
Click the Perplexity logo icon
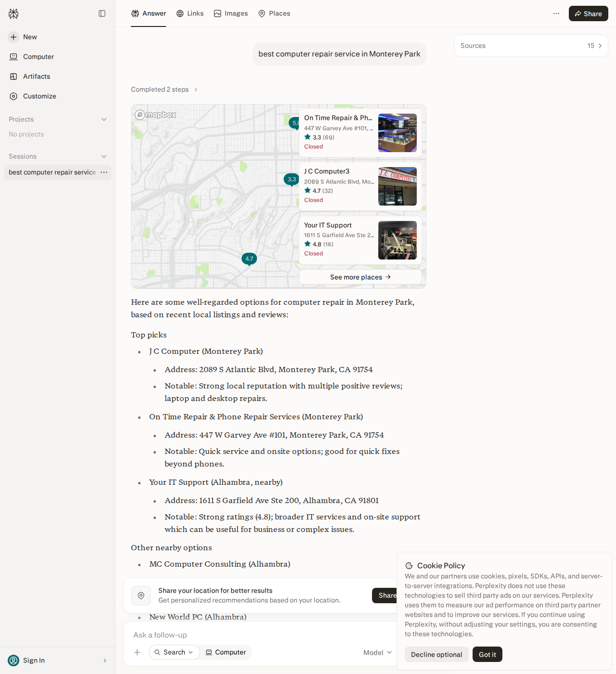pos(13,13)
